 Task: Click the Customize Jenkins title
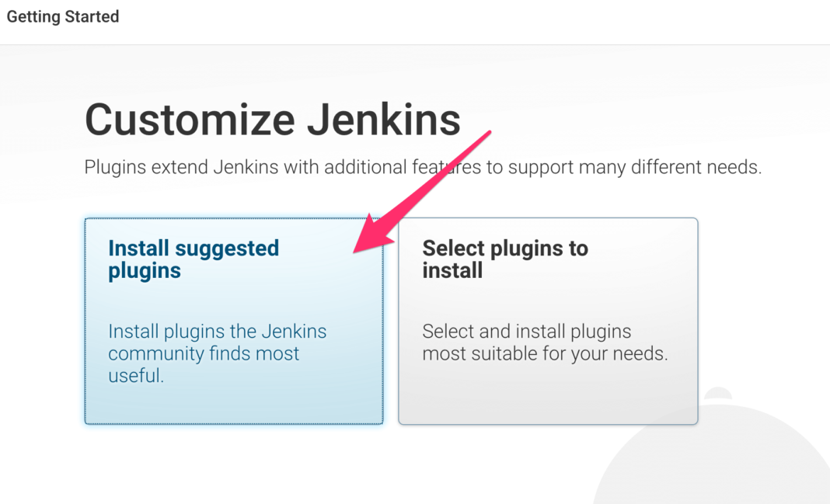(272, 119)
